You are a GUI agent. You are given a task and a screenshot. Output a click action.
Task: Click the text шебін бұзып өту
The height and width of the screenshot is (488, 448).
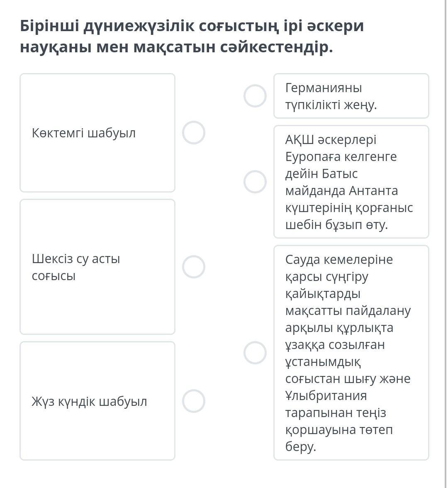[x=337, y=224]
